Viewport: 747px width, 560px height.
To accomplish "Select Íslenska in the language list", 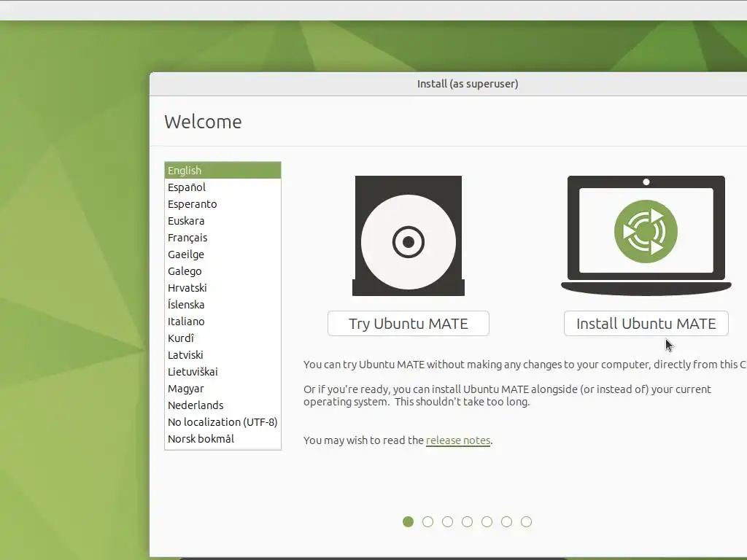I will (x=222, y=304).
